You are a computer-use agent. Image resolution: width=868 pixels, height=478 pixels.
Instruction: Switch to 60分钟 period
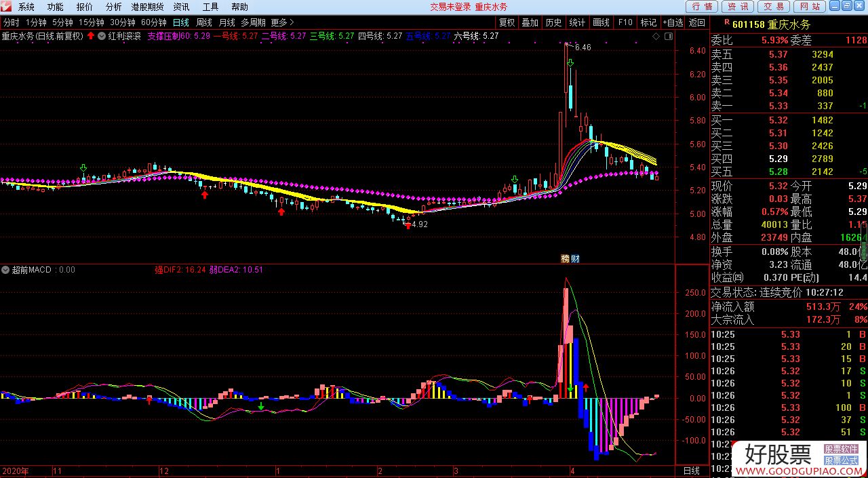tap(154, 22)
